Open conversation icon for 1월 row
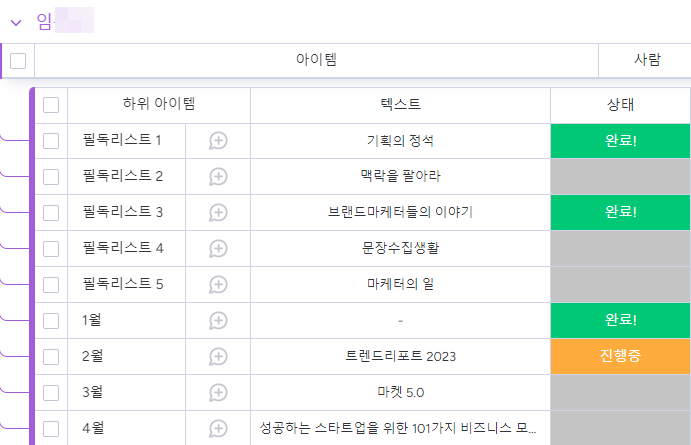Viewport: 691px width, 445px height. pos(218,321)
